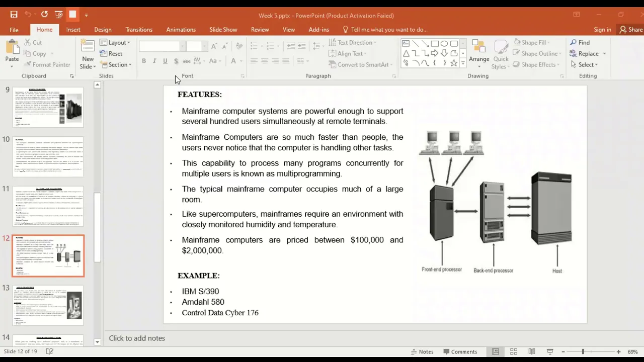Open the Section dropdown
This screenshot has height=362, width=644.
[x=116, y=65]
